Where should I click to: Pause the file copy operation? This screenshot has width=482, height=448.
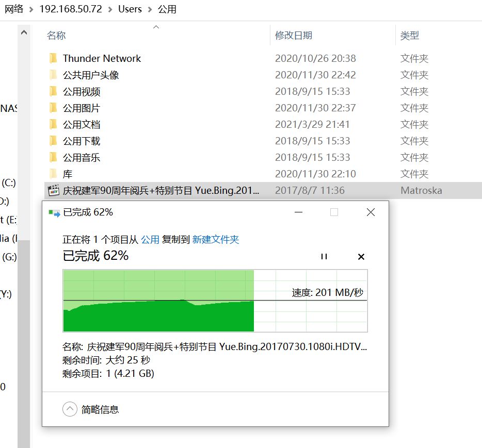(x=324, y=256)
